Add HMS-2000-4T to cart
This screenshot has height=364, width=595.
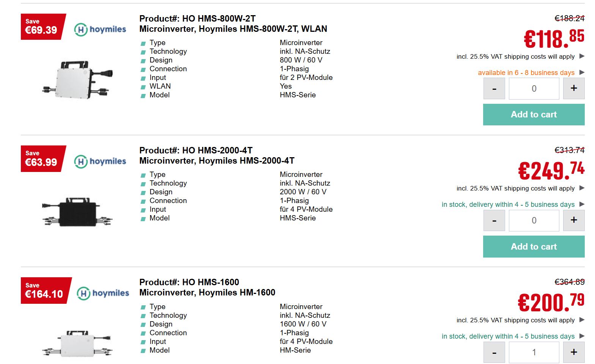pyautogui.click(x=534, y=247)
